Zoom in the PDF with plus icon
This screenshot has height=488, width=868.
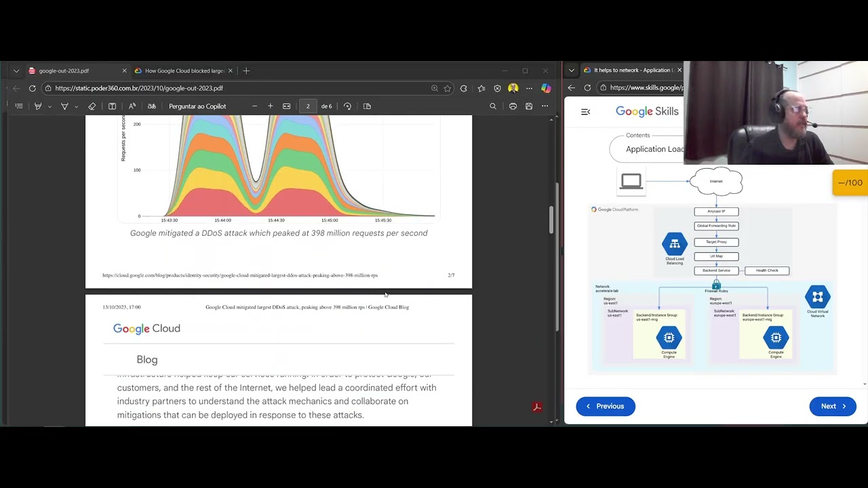(270, 106)
